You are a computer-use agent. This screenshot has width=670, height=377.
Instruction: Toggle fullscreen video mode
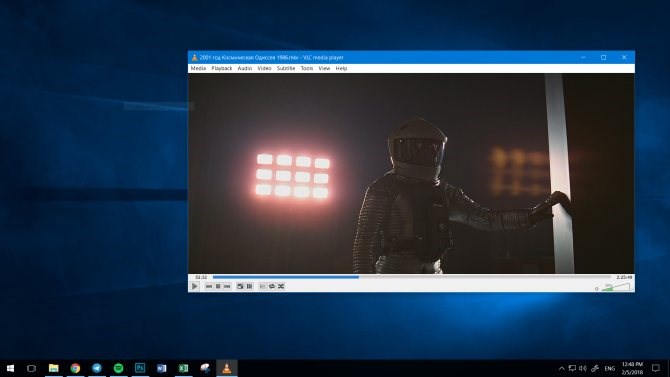click(x=240, y=286)
